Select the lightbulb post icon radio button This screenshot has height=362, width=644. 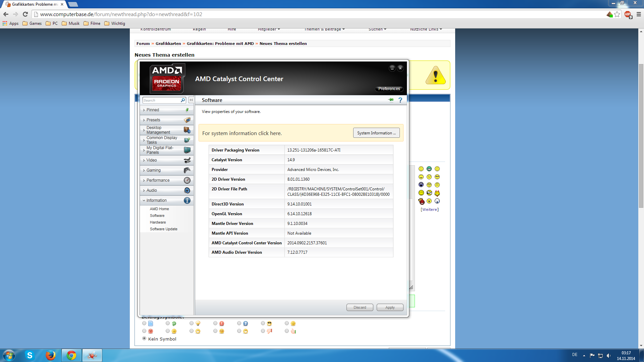tap(192, 323)
